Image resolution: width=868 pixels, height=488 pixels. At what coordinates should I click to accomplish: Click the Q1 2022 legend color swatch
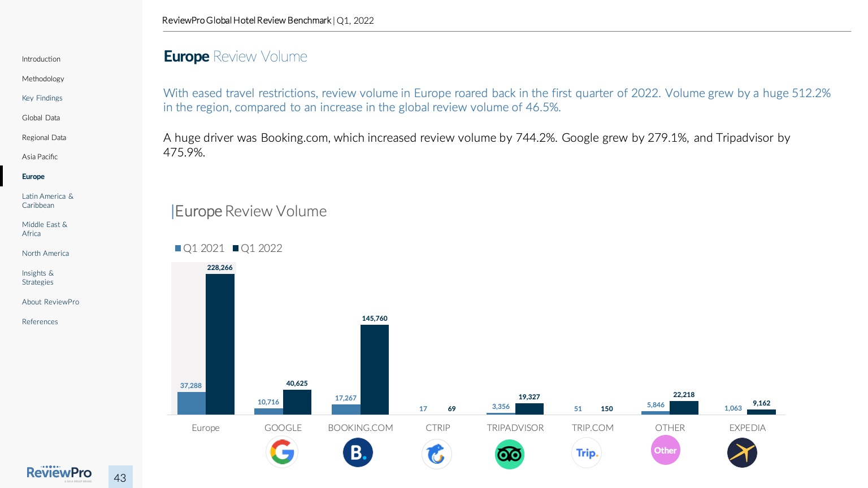pos(236,249)
